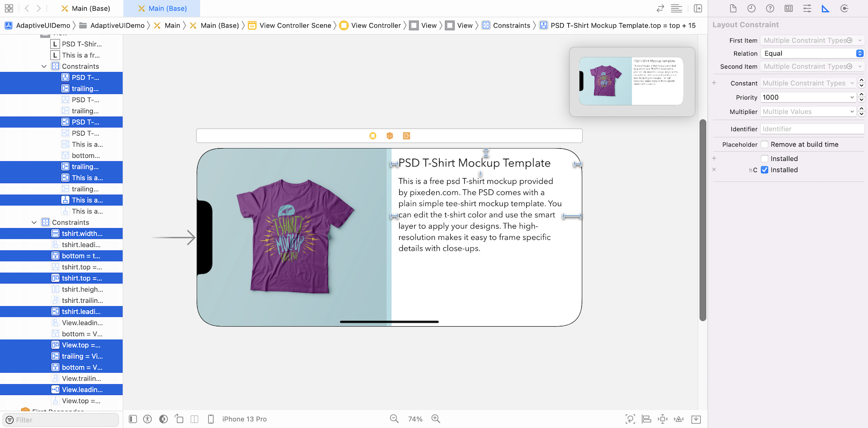Enable Remove at build time placeholder
Screen dimensions: 868x428
764,145
